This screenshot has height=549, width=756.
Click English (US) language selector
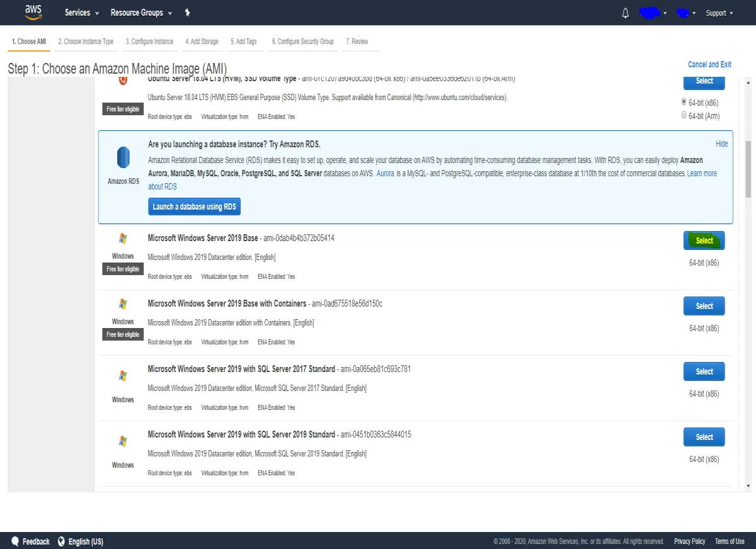(x=86, y=541)
